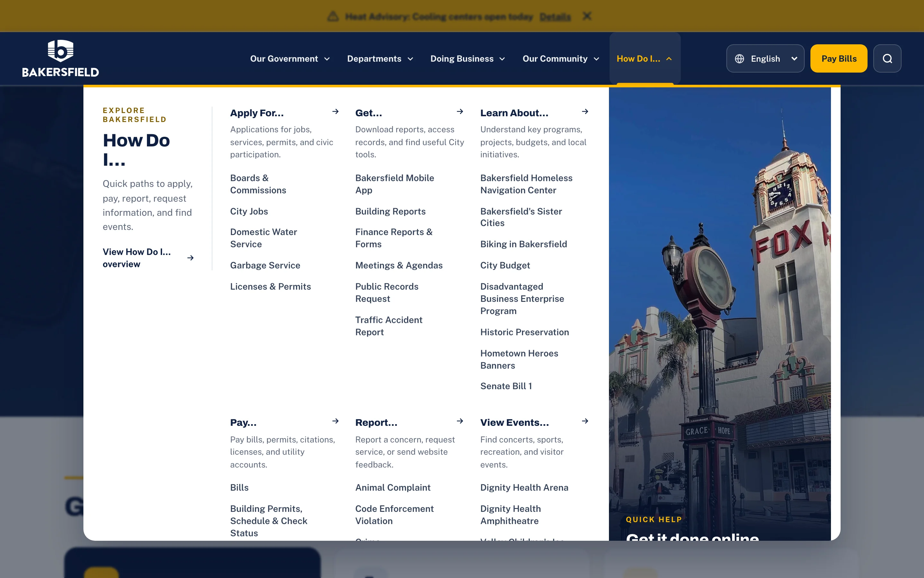Click arrow next to Pay heading
Viewport: 924px width, 578px height.
(335, 421)
